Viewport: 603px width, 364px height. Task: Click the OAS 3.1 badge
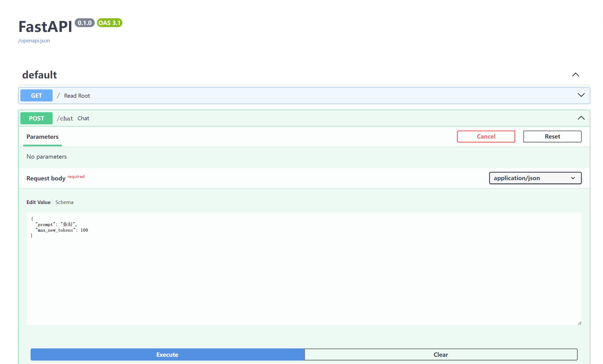point(110,23)
